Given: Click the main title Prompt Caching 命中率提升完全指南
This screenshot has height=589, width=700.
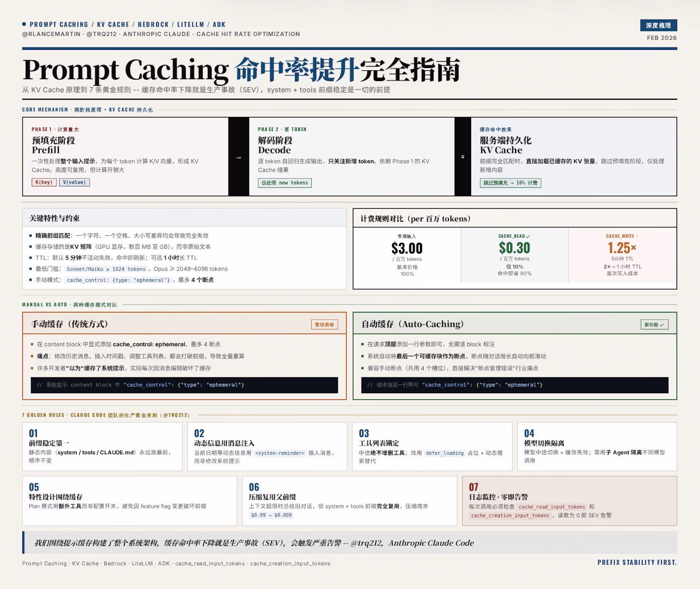Looking at the screenshot, I should click(241, 70).
